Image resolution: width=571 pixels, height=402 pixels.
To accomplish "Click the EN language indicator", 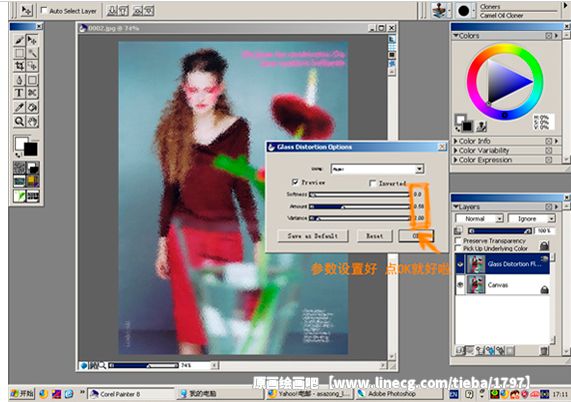I will [x=454, y=394].
